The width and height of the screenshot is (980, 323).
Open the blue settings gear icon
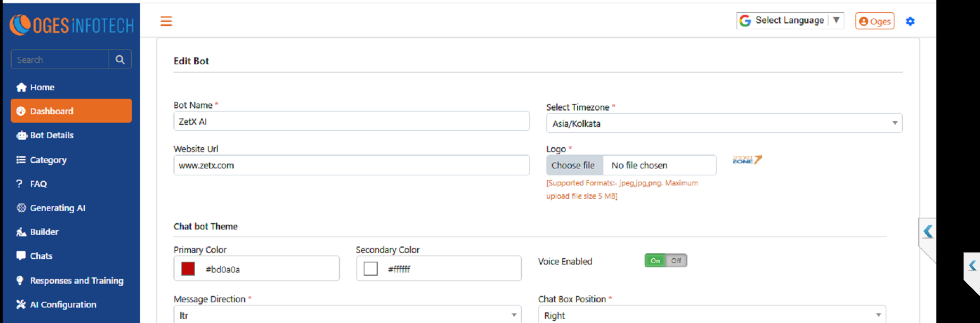coord(910,21)
